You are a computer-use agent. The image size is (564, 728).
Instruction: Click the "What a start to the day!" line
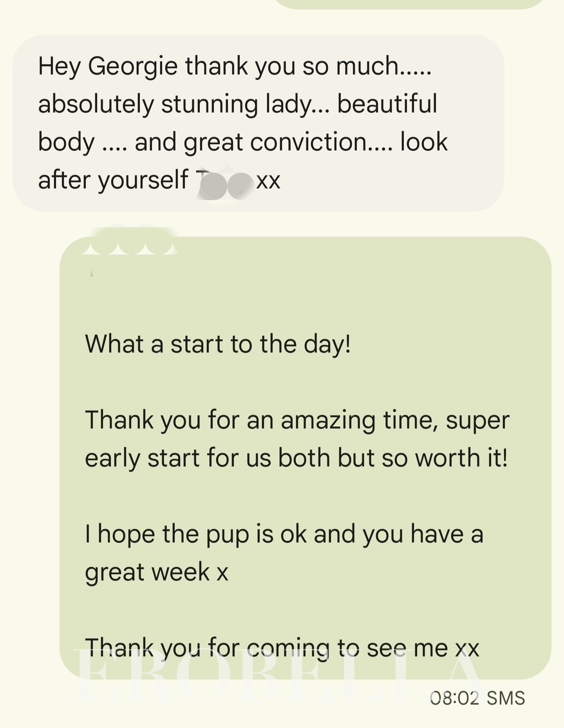(218, 344)
